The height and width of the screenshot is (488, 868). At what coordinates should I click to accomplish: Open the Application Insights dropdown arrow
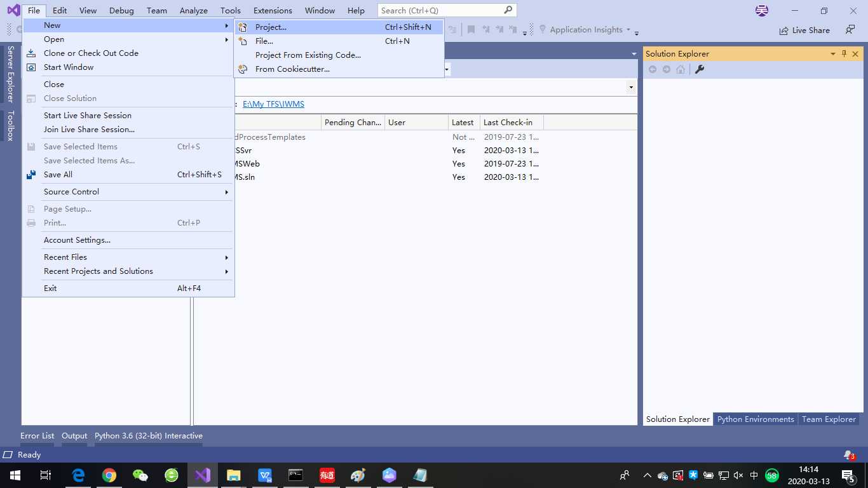(x=628, y=30)
